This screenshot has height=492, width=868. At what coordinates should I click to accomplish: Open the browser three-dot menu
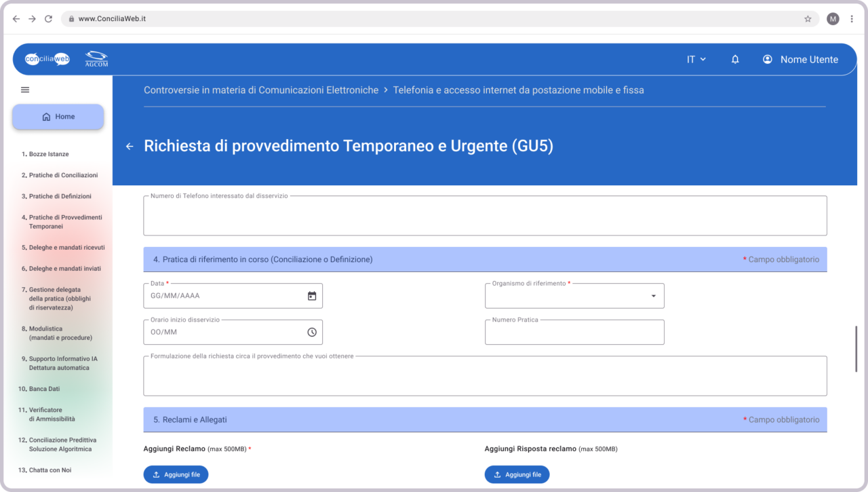[x=852, y=19]
